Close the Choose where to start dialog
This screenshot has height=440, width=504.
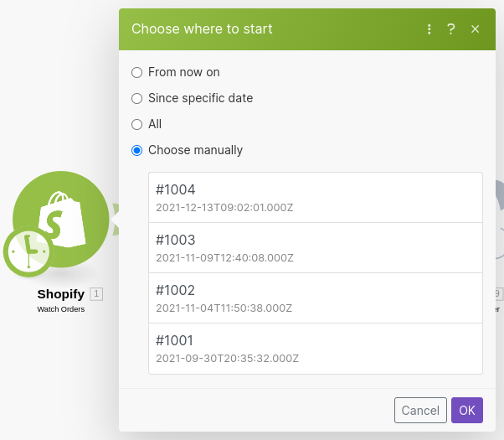475,29
